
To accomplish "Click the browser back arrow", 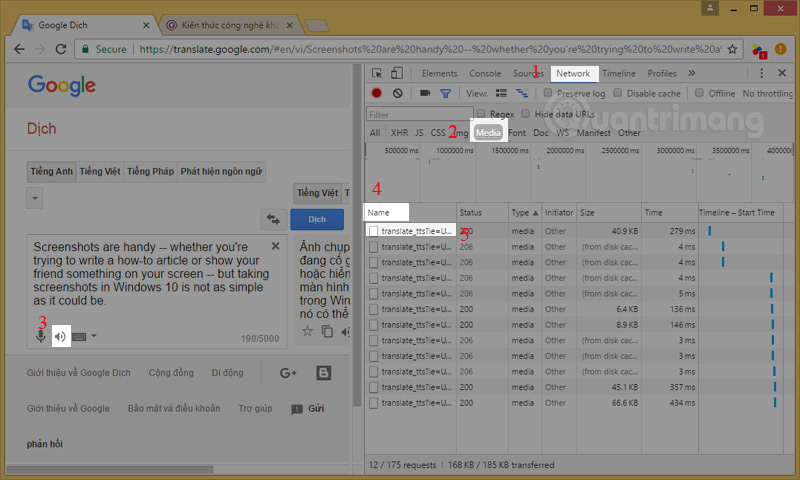I will pos(19,49).
